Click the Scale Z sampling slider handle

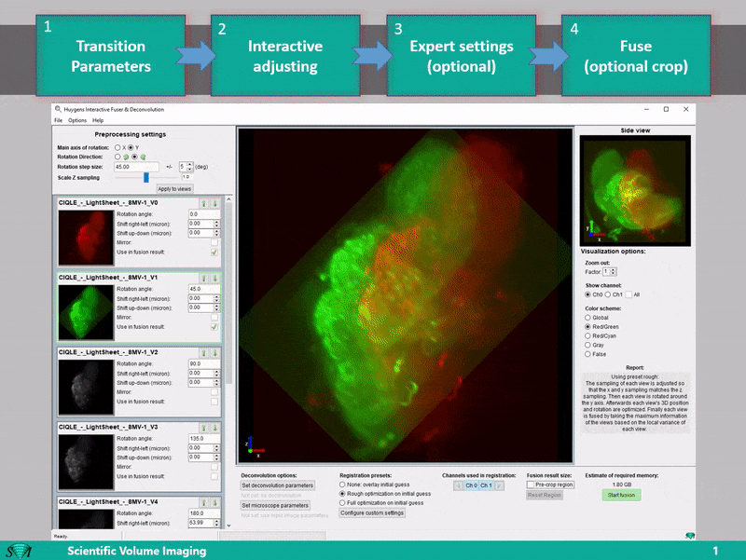146,175
